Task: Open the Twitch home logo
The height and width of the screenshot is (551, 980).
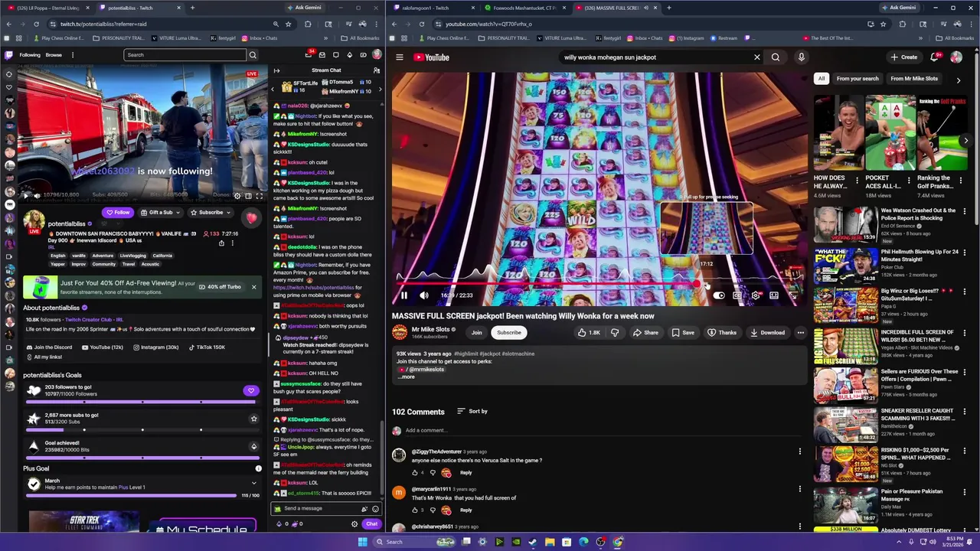Action: pyautogui.click(x=9, y=55)
